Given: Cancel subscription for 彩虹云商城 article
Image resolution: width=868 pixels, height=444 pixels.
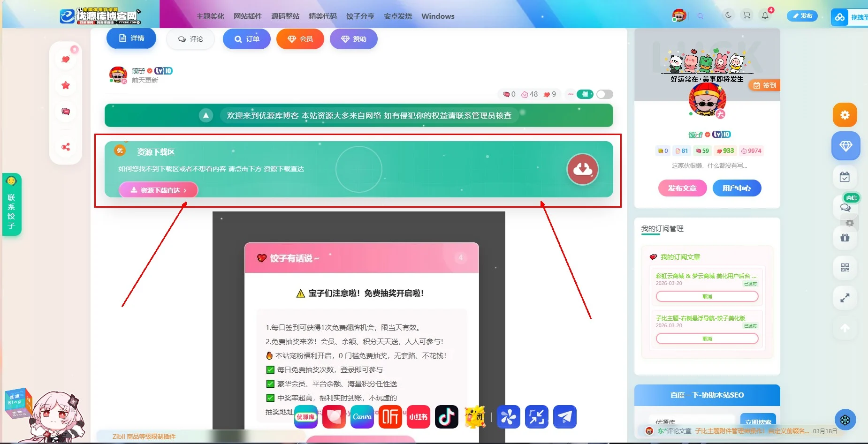Looking at the screenshot, I should pyautogui.click(x=707, y=296).
